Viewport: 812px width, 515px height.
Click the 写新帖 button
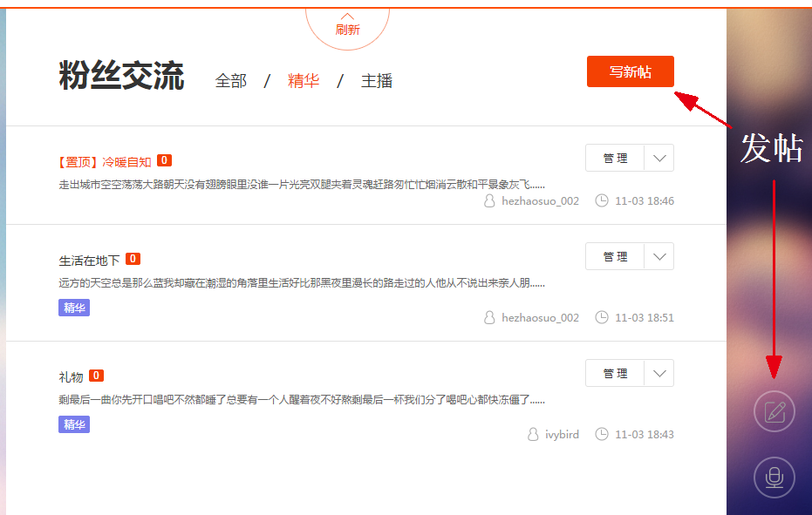pyautogui.click(x=630, y=71)
